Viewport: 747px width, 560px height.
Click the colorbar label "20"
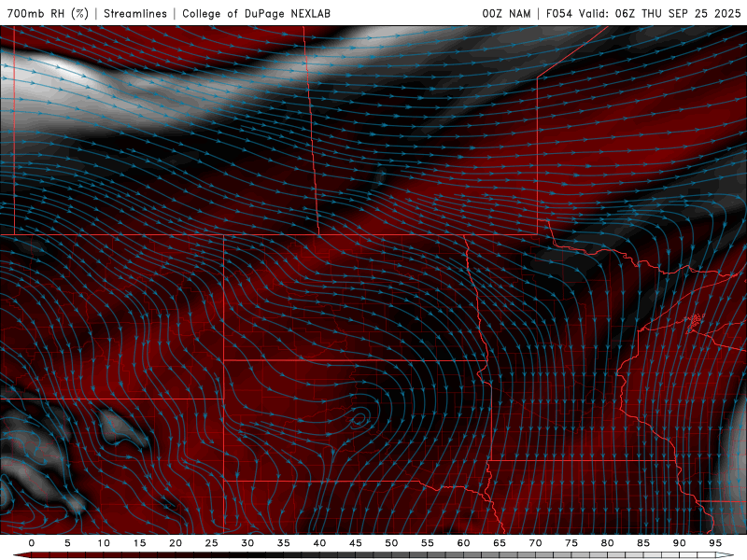176,543
